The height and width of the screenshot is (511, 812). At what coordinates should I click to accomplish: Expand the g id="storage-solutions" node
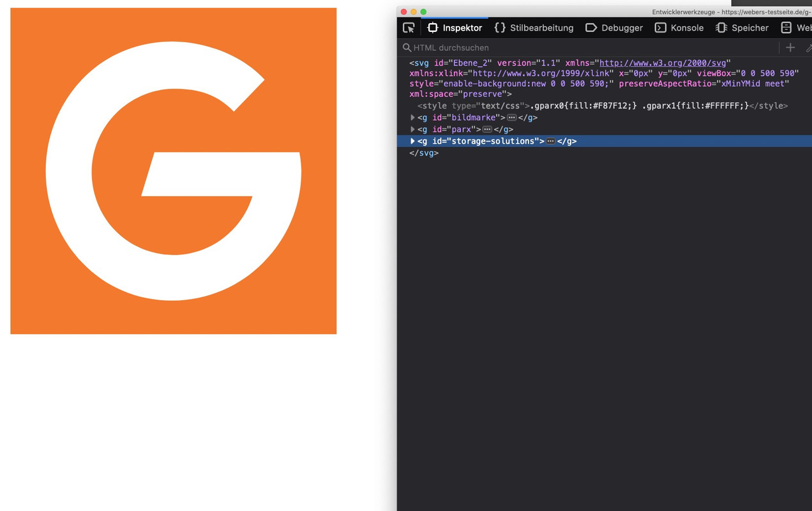[412, 141]
